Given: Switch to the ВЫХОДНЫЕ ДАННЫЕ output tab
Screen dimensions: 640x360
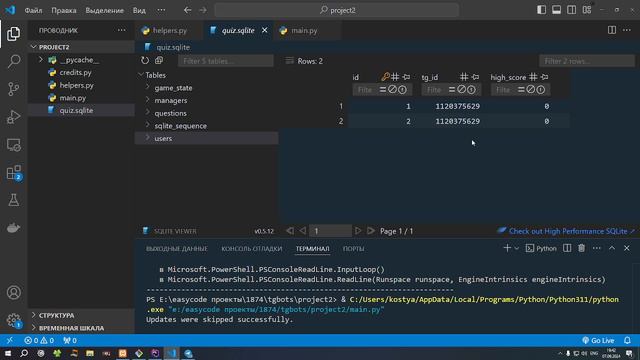Looking at the screenshot, I should click(x=177, y=249).
